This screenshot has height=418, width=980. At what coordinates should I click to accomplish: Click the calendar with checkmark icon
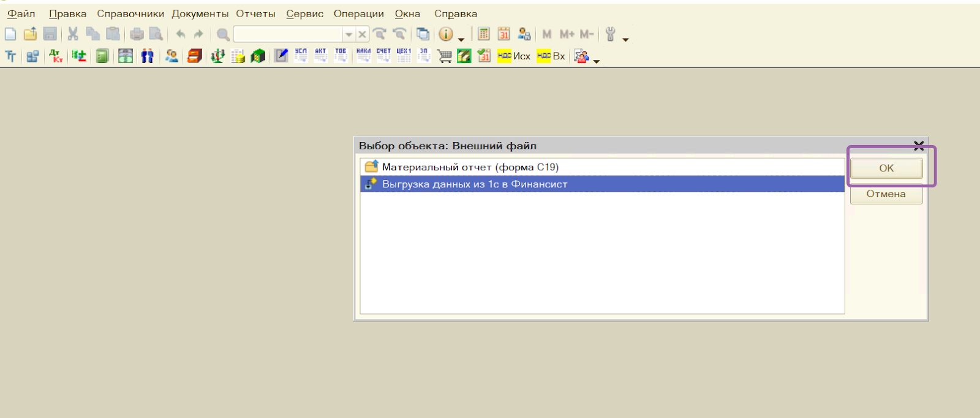coord(484,56)
